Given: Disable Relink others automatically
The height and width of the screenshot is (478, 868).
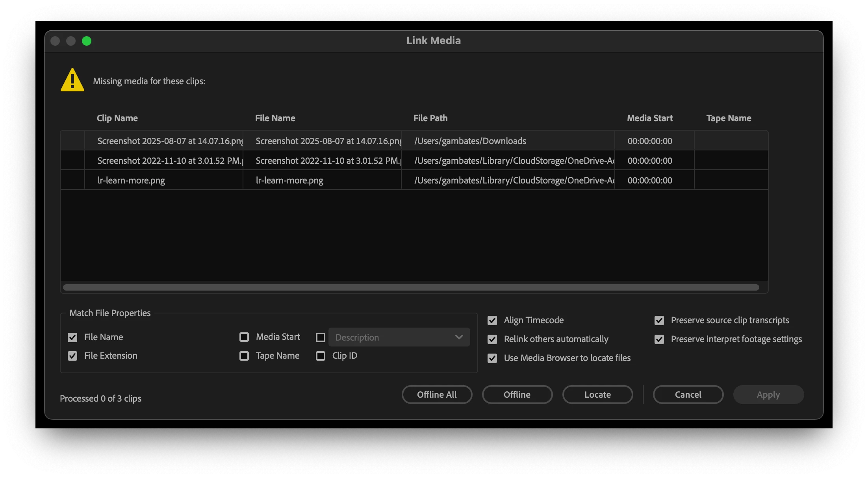Looking at the screenshot, I should (492, 339).
